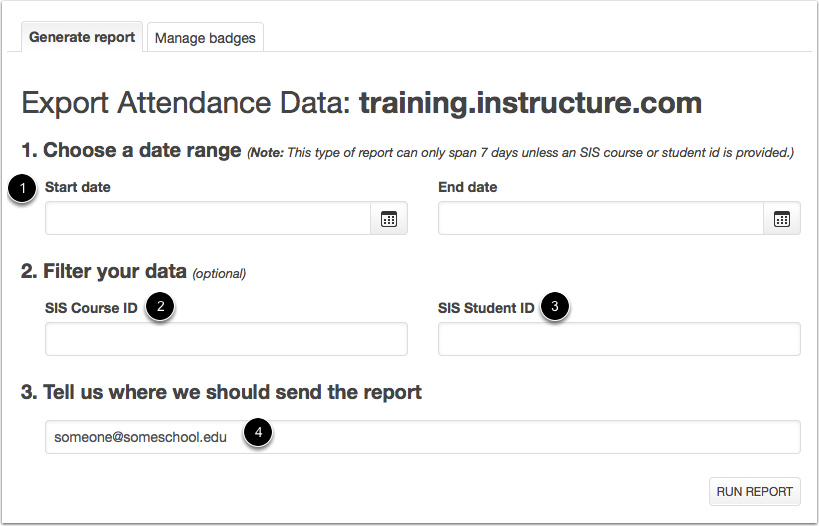Click the 7 days span note text
This screenshot has width=819, height=526.
[521, 153]
